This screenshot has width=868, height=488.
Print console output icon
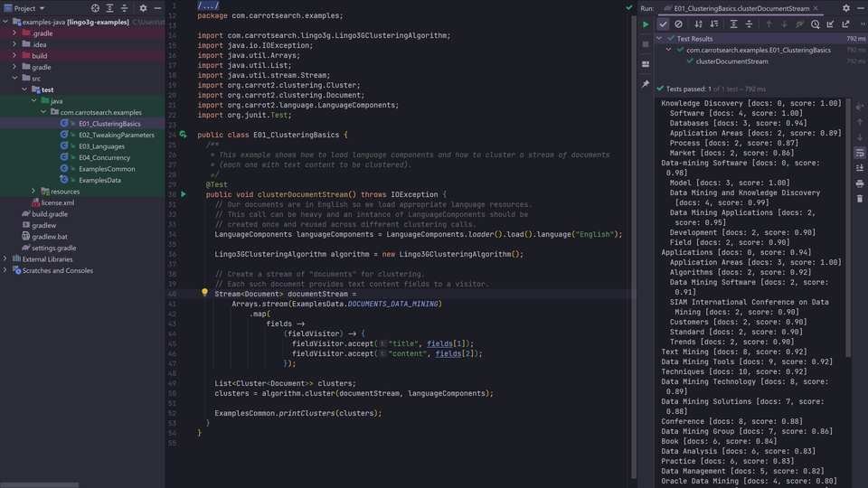coord(860,183)
